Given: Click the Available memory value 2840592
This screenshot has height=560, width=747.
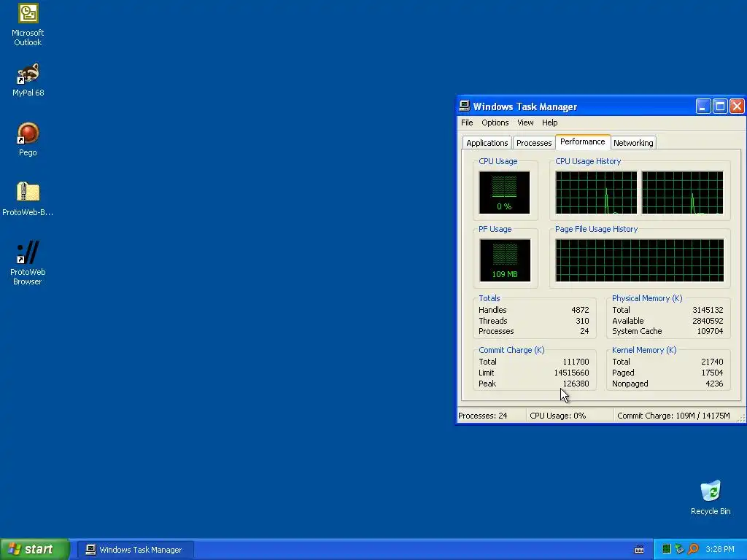Looking at the screenshot, I should tap(708, 321).
